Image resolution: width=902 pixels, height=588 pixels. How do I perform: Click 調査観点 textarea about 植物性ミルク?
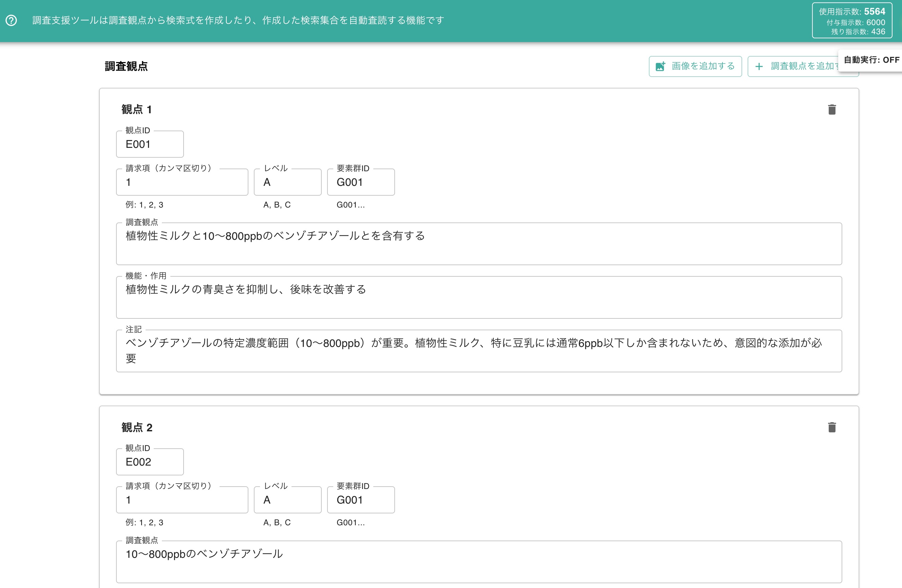479,244
